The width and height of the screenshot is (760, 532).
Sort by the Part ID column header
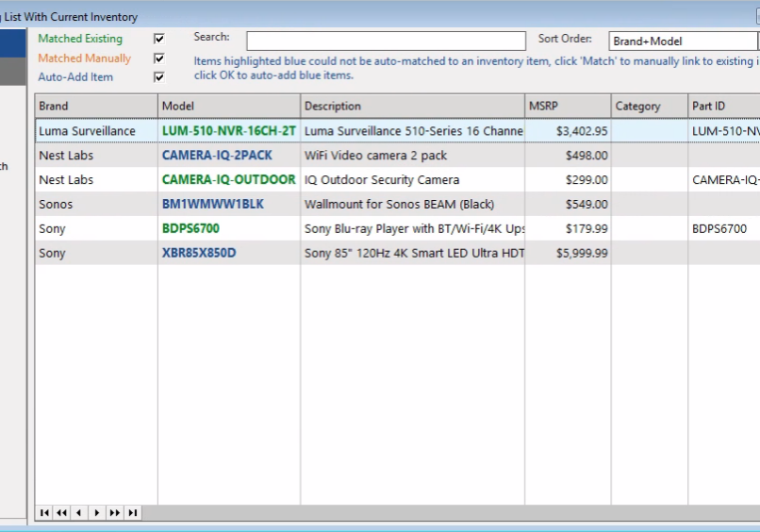tap(724, 107)
